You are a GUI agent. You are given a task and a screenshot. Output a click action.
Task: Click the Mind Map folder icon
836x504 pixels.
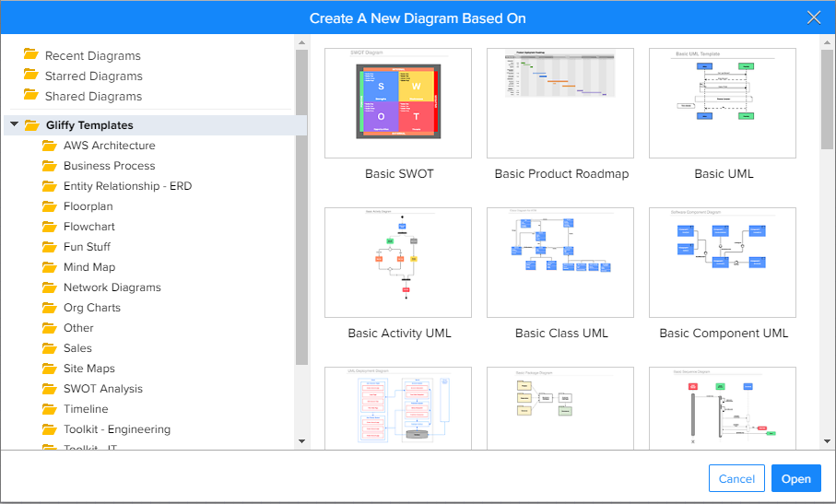[50, 267]
